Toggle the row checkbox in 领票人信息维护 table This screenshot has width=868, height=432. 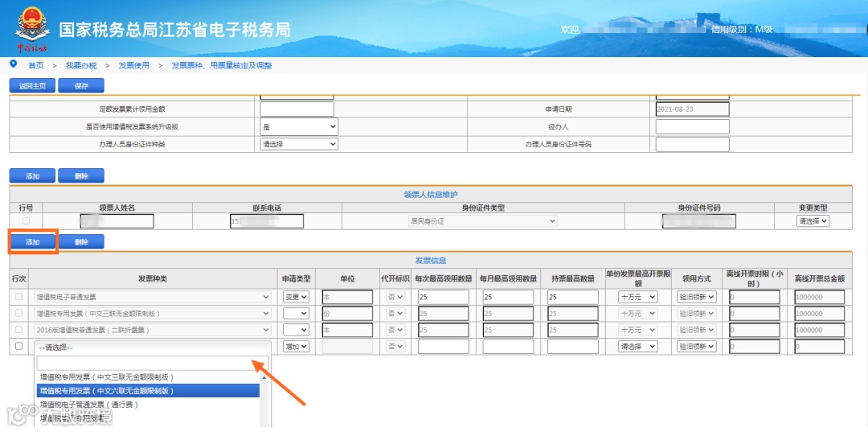pos(26,221)
